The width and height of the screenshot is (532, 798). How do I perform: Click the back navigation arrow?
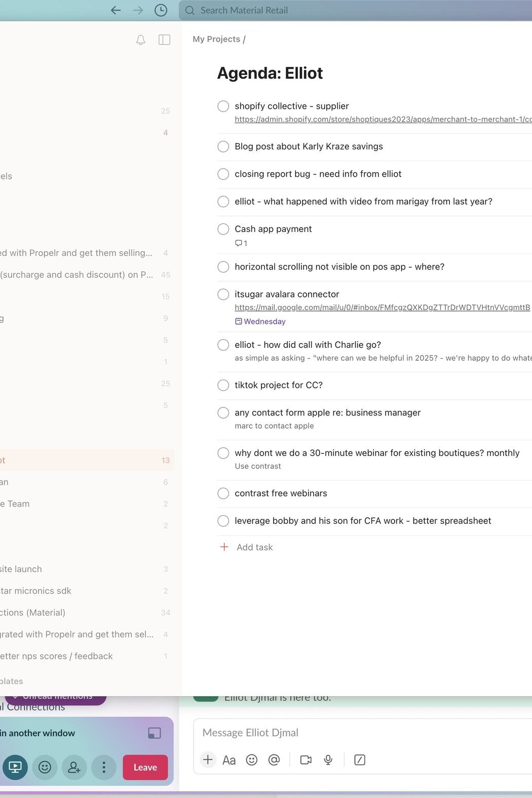click(x=116, y=10)
